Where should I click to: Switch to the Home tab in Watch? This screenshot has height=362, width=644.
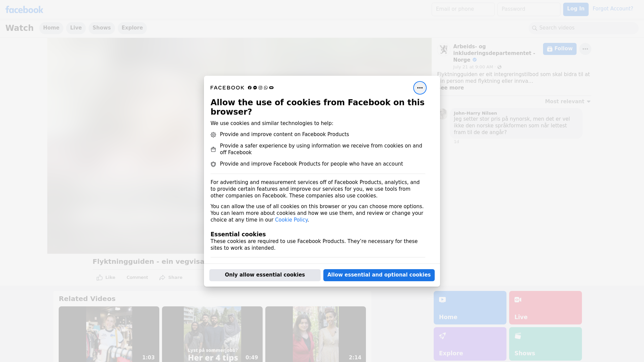click(x=51, y=28)
